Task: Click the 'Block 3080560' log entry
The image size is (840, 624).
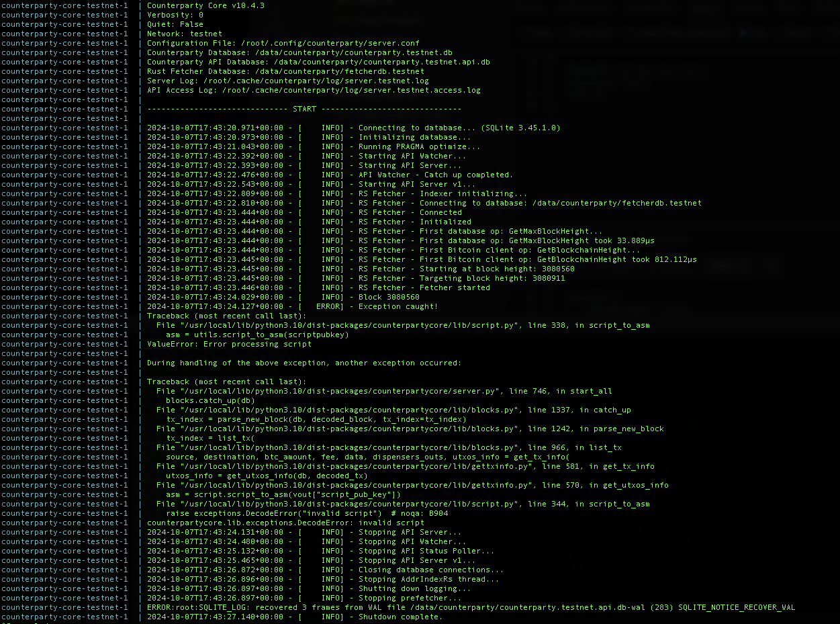Action: coord(283,297)
